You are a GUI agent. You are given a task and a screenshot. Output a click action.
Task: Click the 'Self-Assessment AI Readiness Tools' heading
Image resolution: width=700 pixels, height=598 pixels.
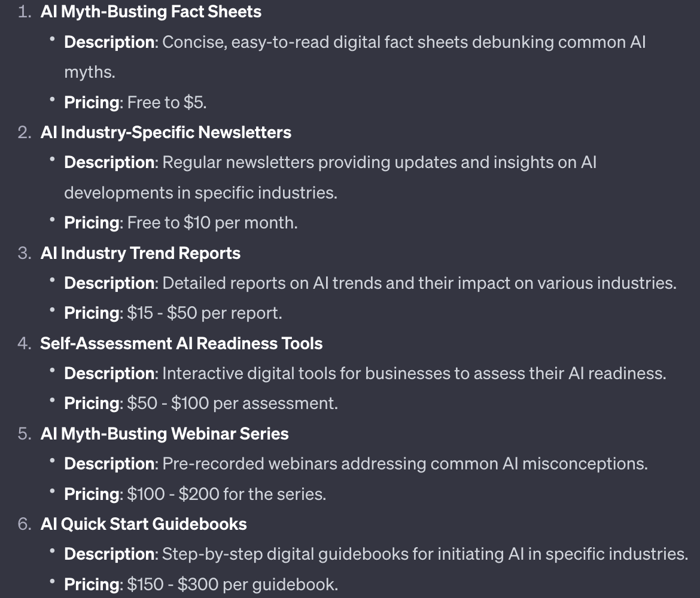pos(181,343)
